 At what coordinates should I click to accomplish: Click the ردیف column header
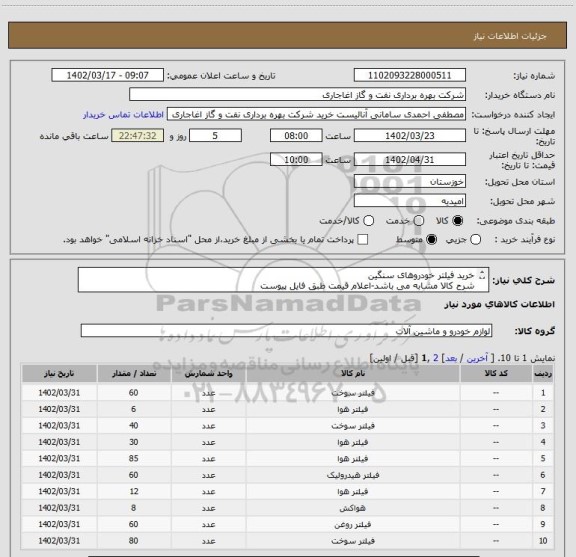(543, 374)
